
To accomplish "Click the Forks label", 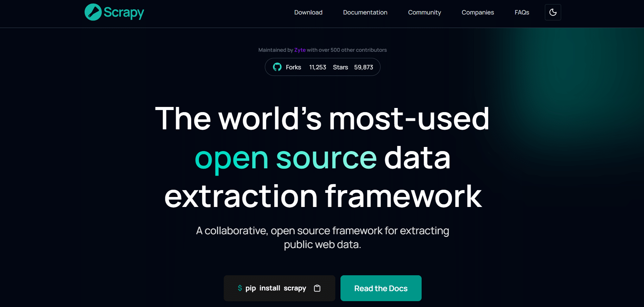I will click(x=294, y=67).
